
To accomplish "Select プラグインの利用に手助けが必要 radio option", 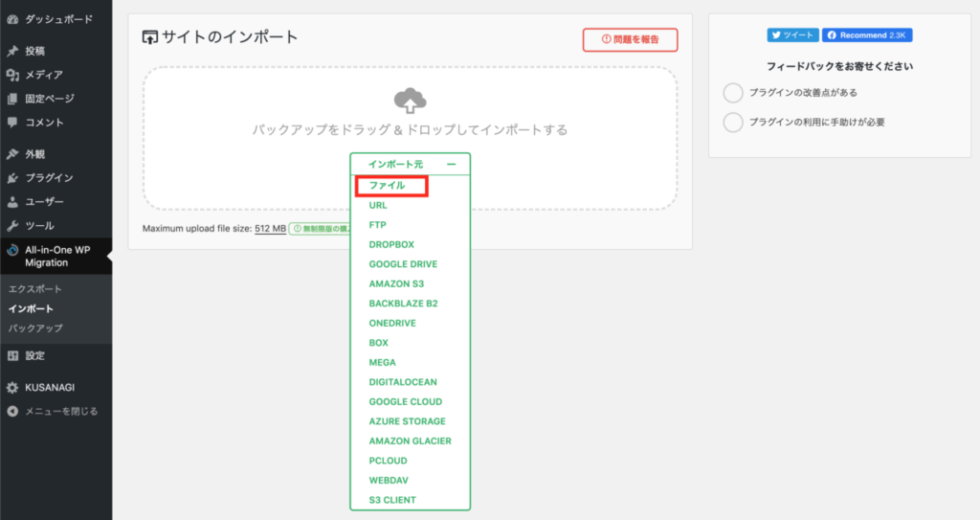I will point(733,122).
